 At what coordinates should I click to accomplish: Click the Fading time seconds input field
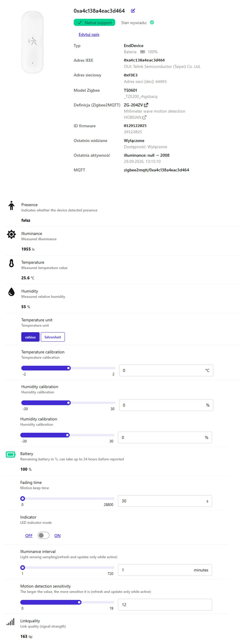click(x=165, y=501)
